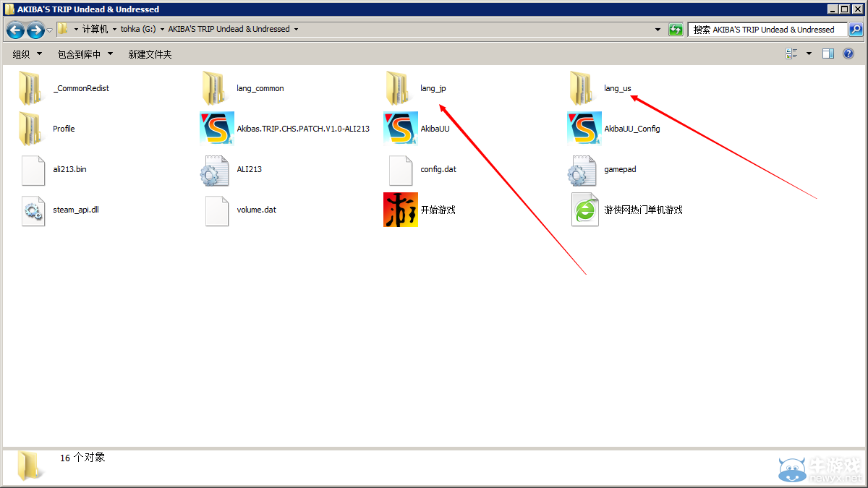Screen dimensions: 868x488
Task: Click the lang_us folder name
Action: point(618,88)
